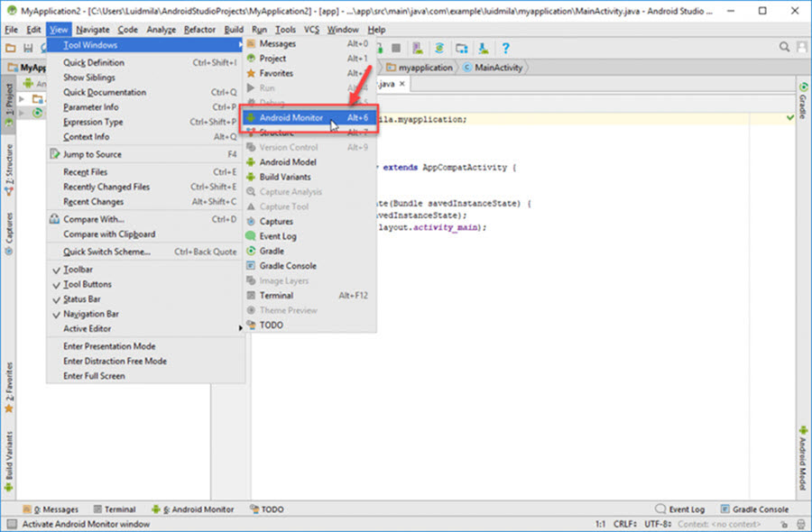Choose Jump to Source menu item

pos(145,154)
